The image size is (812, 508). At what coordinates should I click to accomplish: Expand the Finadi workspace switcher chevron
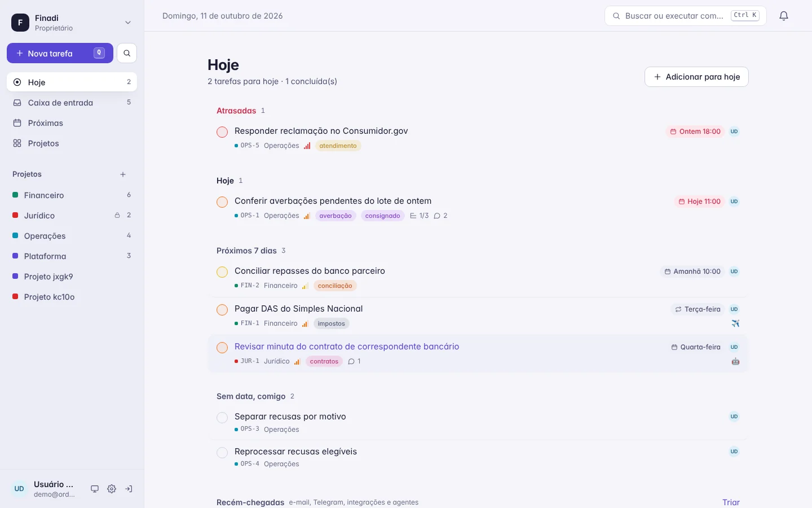(x=128, y=23)
